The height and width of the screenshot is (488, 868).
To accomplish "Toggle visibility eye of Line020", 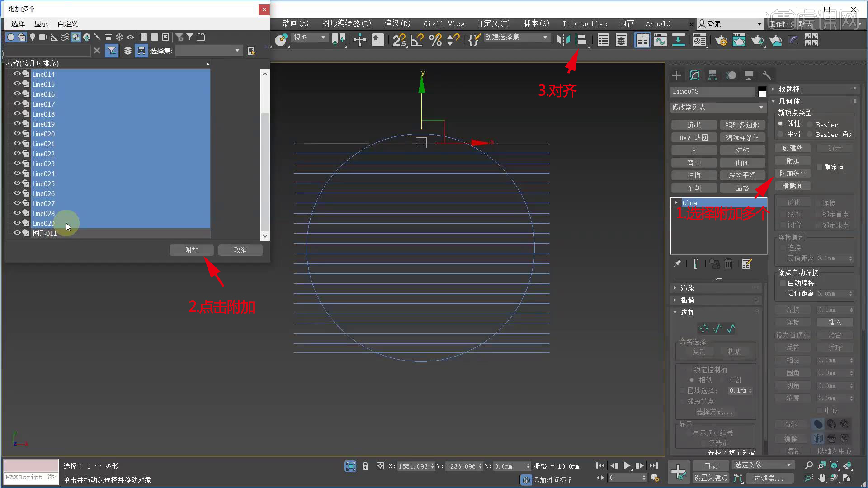I will tap(17, 133).
